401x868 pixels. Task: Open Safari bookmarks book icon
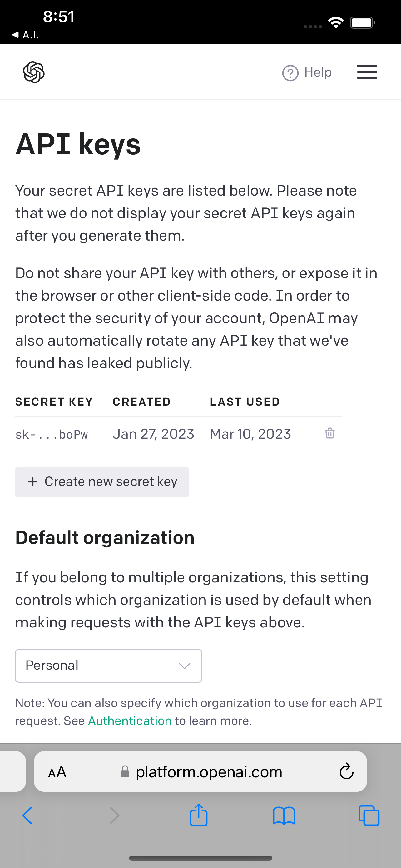click(284, 816)
